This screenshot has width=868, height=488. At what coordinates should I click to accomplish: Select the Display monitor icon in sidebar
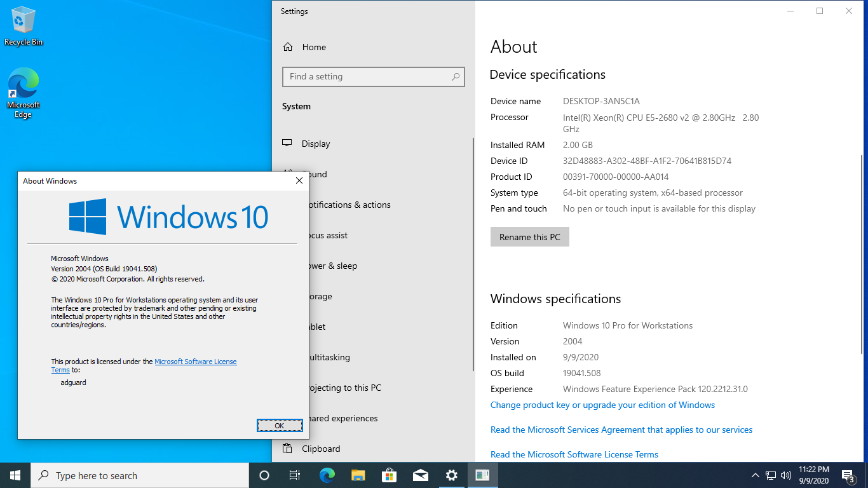pos(288,144)
